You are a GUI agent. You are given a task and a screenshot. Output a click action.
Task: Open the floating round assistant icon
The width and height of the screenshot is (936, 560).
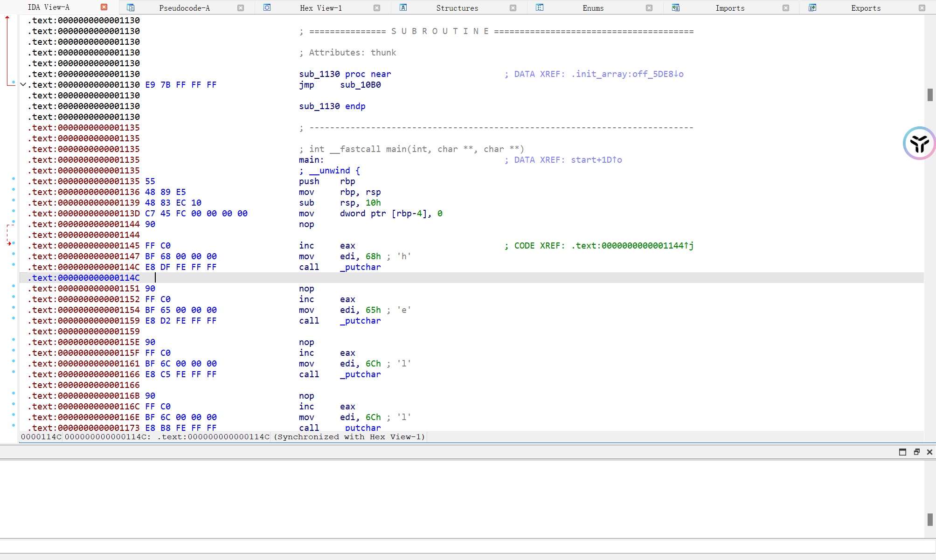(x=919, y=143)
